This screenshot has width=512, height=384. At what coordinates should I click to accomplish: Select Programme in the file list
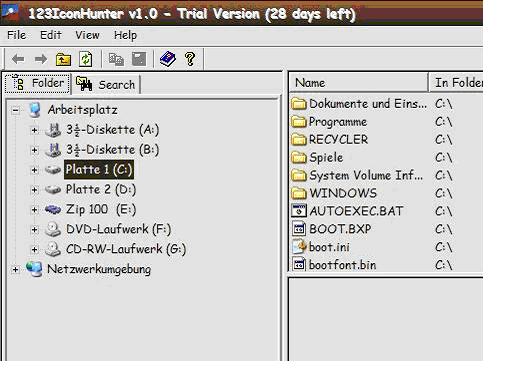click(x=338, y=122)
